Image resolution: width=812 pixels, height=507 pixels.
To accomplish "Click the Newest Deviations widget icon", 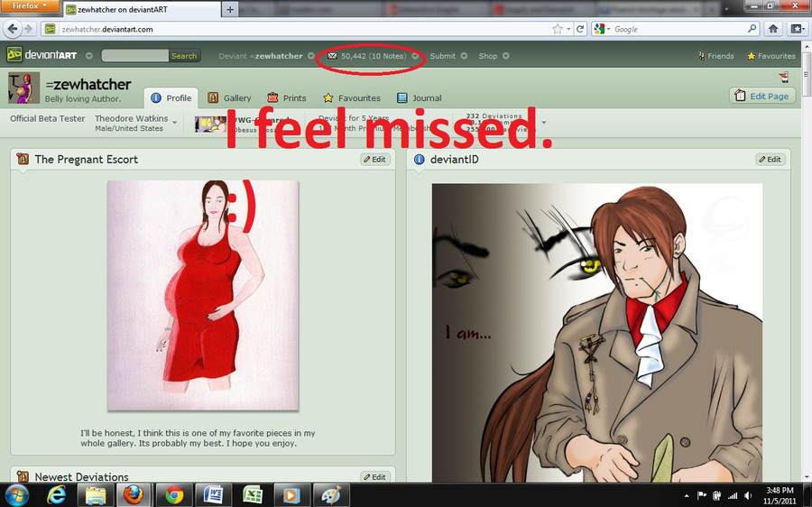I will (23, 476).
